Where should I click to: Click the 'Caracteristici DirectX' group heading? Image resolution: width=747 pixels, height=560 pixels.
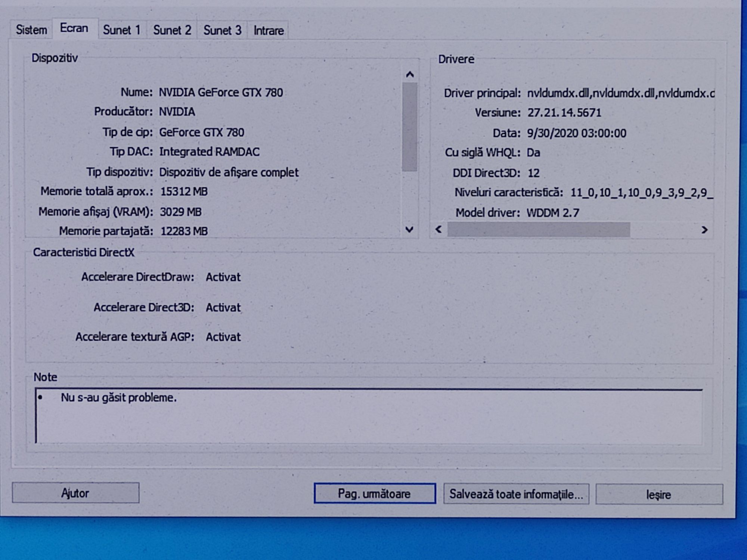click(x=84, y=252)
